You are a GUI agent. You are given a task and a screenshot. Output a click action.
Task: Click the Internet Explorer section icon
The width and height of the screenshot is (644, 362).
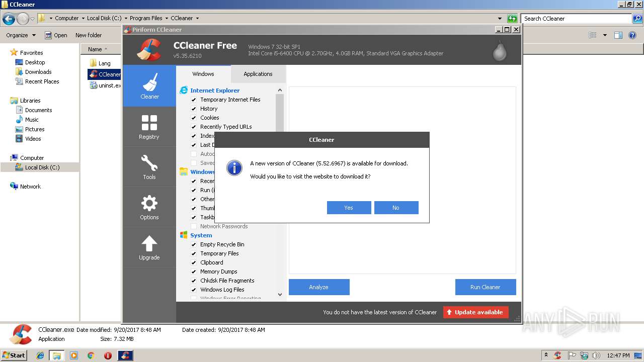click(x=184, y=90)
